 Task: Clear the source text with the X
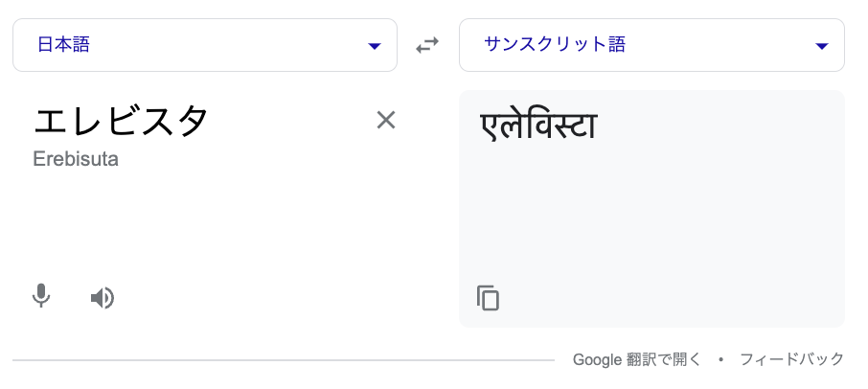coord(386,120)
